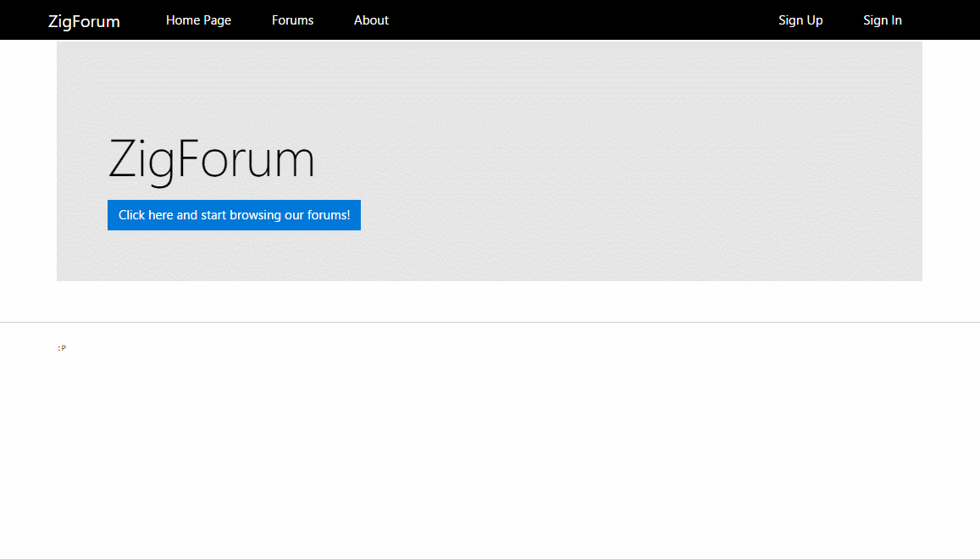
Task: Click 'start browsing our forums' blue button
Action: click(234, 215)
